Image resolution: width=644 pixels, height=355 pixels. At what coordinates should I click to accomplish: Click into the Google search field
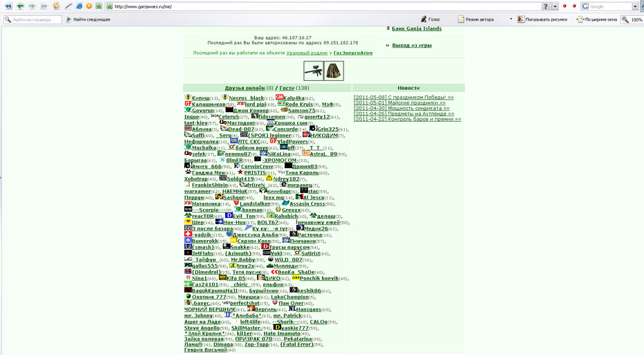point(610,6)
